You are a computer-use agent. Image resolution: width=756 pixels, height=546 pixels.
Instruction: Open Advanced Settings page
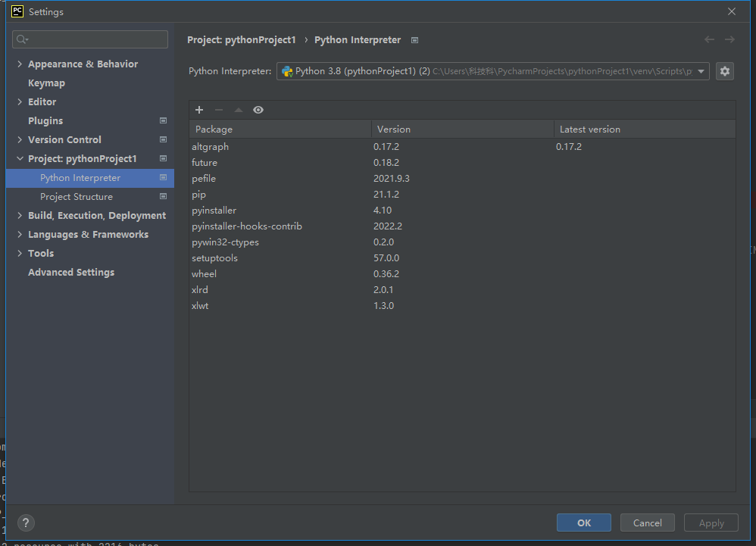pyautogui.click(x=71, y=273)
